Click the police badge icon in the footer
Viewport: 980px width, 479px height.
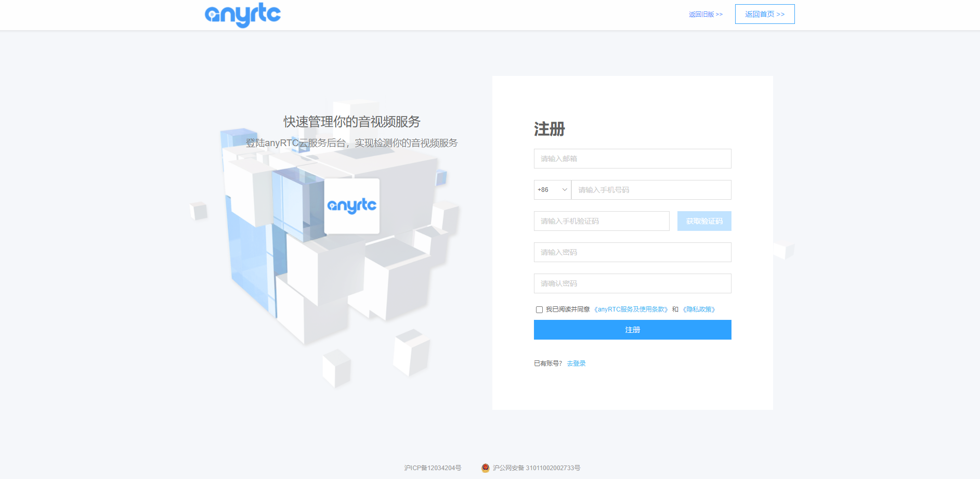click(x=485, y=468)
